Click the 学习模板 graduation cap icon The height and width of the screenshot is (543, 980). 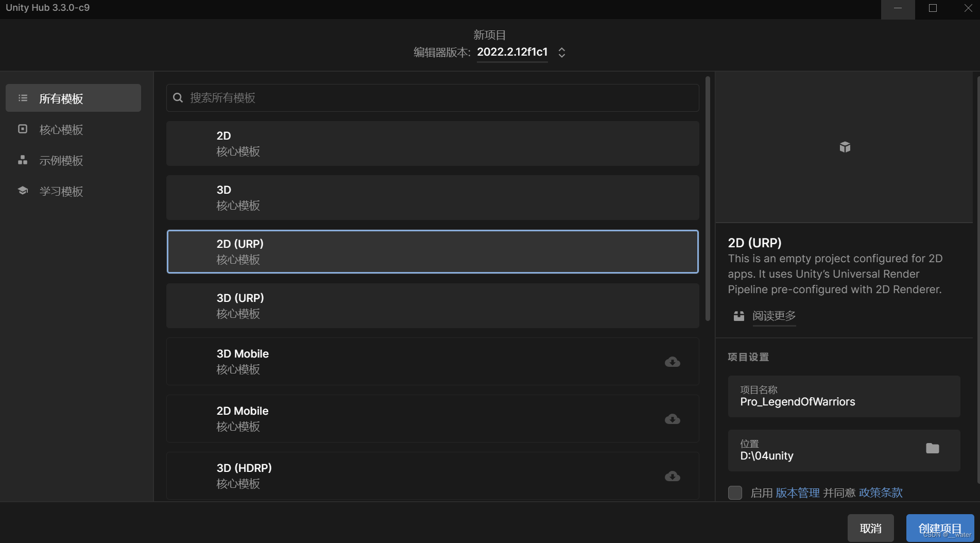23,191
